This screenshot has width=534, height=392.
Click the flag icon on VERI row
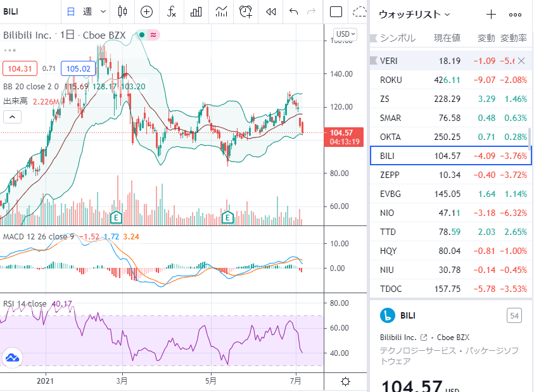(x=374, y=61)
